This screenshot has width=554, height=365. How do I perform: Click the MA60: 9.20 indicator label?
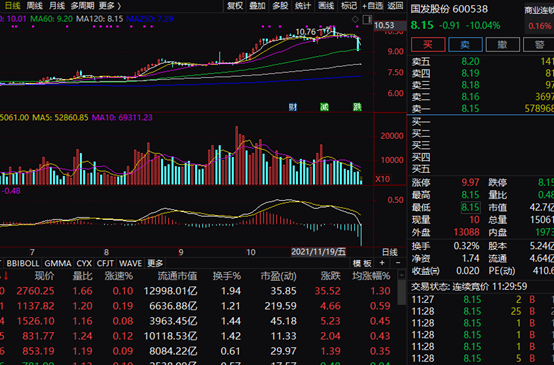[x=52, y=18]
